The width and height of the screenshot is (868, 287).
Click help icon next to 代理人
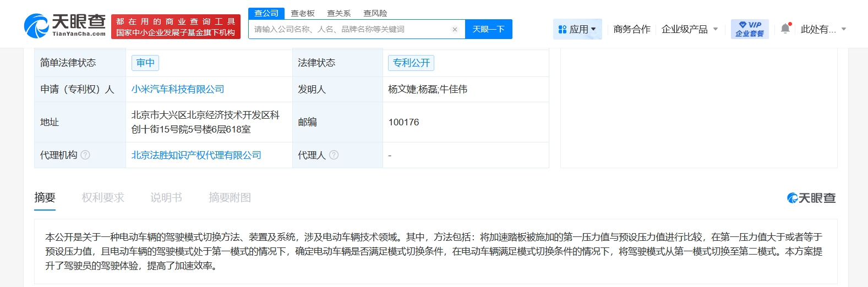tap(334, 155)
